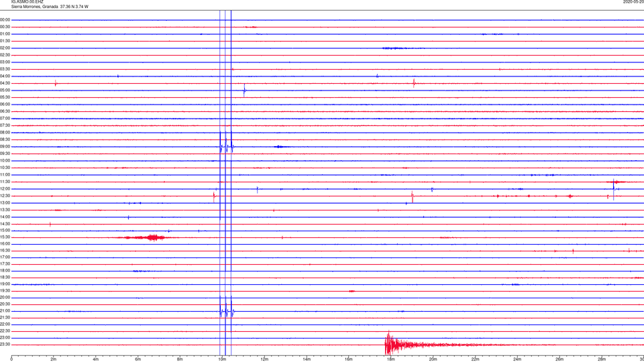Select the 02:00 trace label
The width and height of the screenshot is (644, 362).
5,48
